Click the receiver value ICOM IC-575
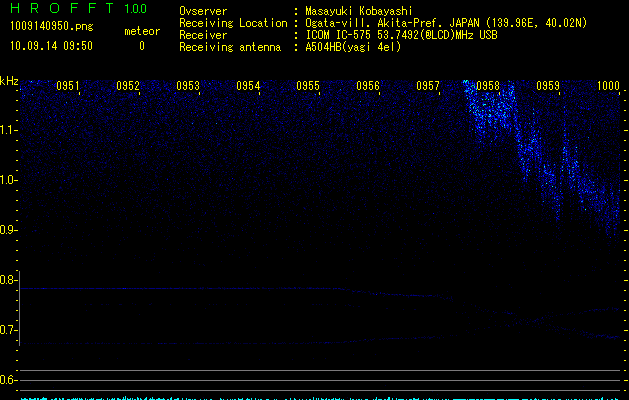The width and height of the screenshot is (629, 400). point(401,35)
